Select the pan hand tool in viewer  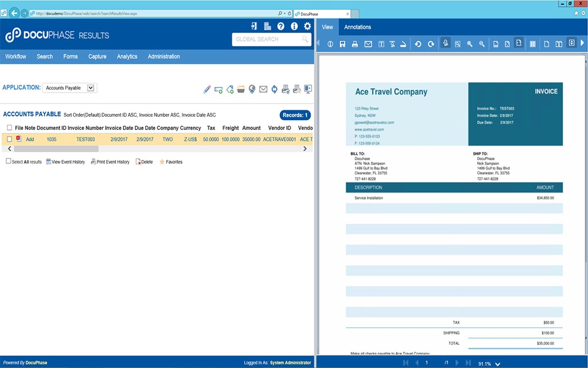446,43
